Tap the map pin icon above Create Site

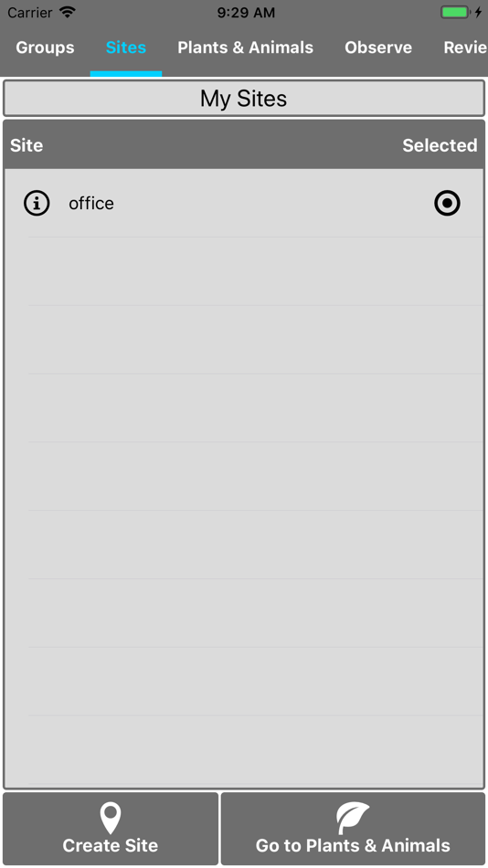coord(111,818)
